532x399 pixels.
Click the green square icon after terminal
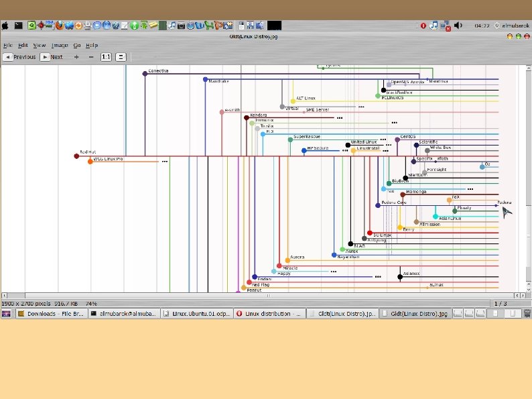pos(31,25)
